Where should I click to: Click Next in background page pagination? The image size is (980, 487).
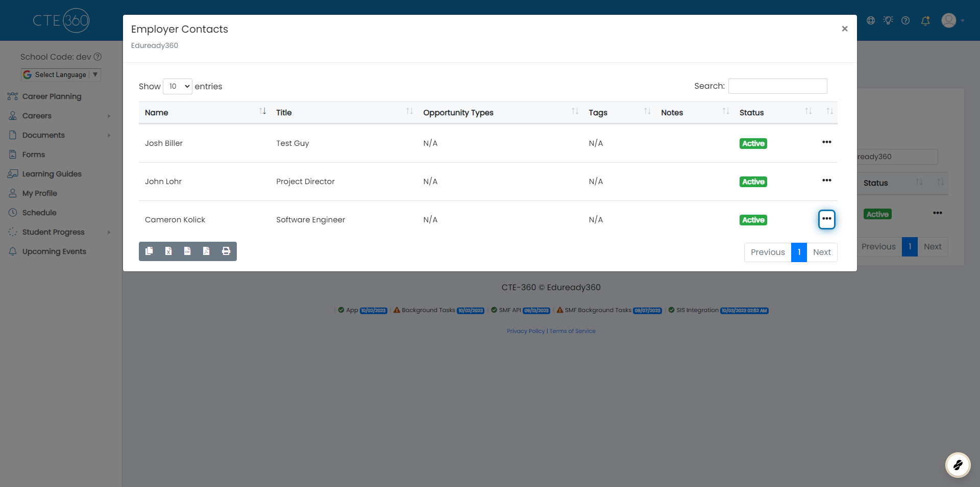(x=933, y=246)
